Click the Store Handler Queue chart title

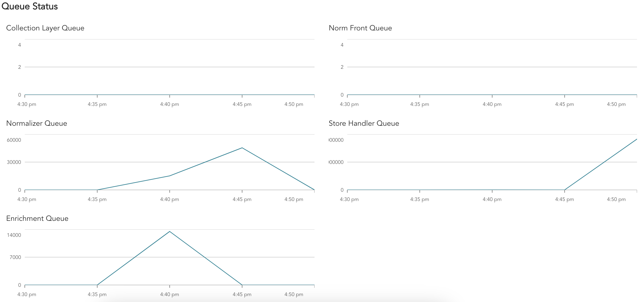tap(364, 123)
